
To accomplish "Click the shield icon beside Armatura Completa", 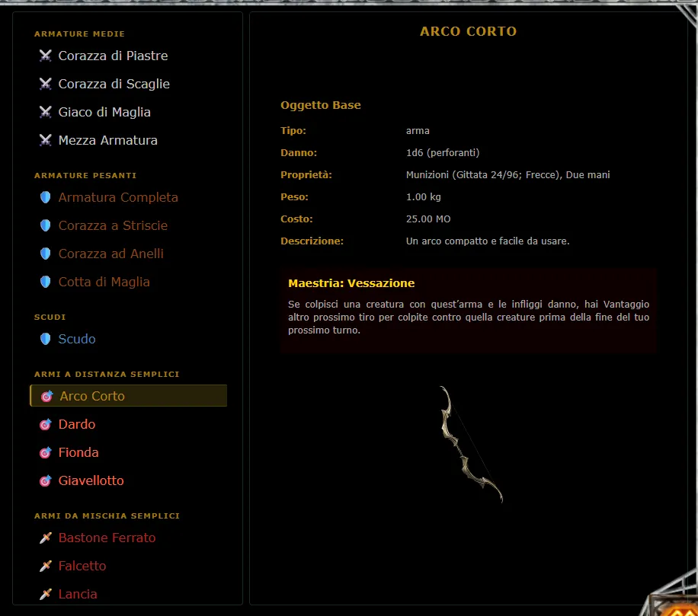I will 46,197.
